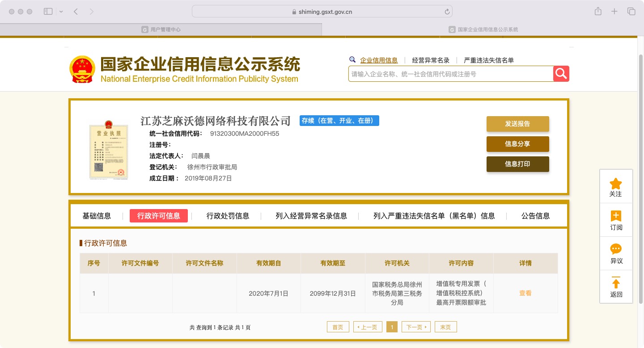The height and width of the screenshot is (348, 644).
Task: Click the national emblem logo
Action: click(82, 69)
